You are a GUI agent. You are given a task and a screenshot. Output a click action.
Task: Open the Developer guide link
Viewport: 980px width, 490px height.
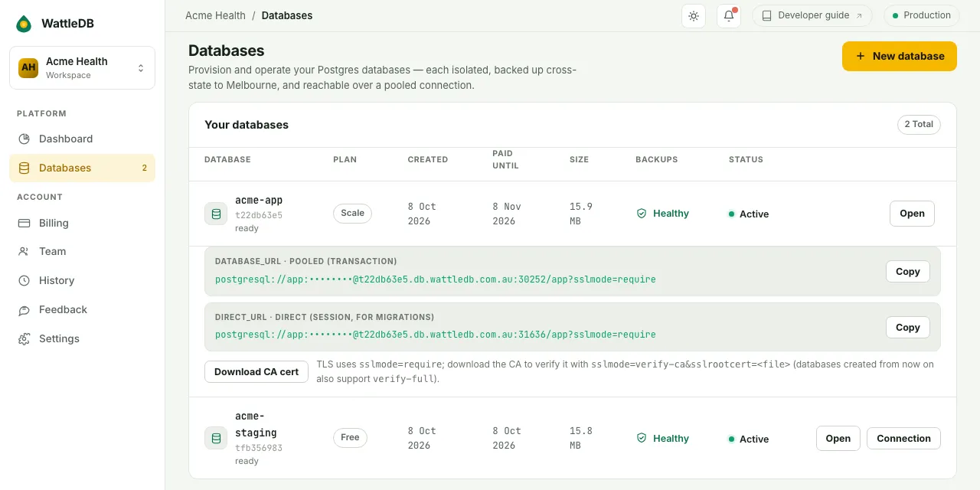[x=812, y=15]
